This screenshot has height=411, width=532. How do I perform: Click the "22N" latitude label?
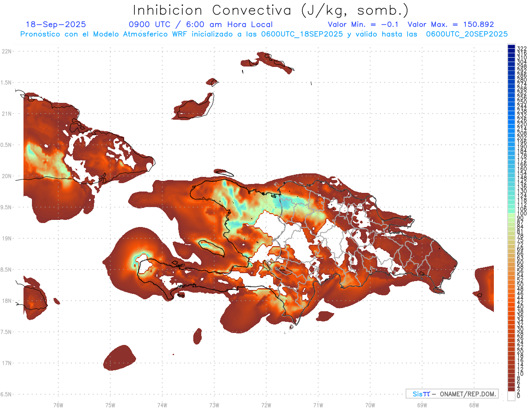[6, 51]
